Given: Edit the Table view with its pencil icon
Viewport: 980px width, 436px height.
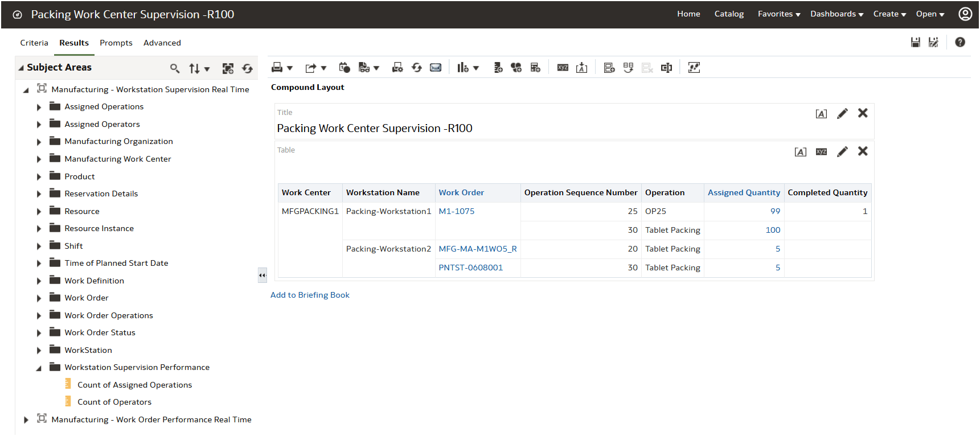Looking at the screenshot, I should tap(842, 151).
